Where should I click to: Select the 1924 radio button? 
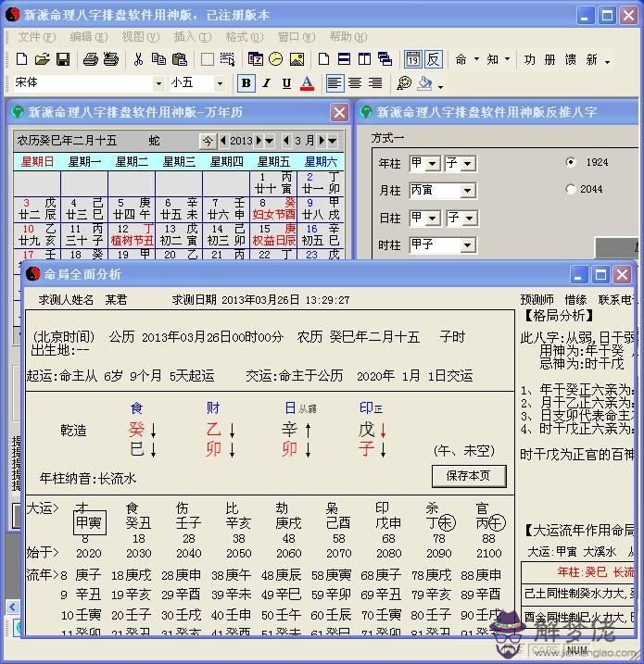click(571, 162)
